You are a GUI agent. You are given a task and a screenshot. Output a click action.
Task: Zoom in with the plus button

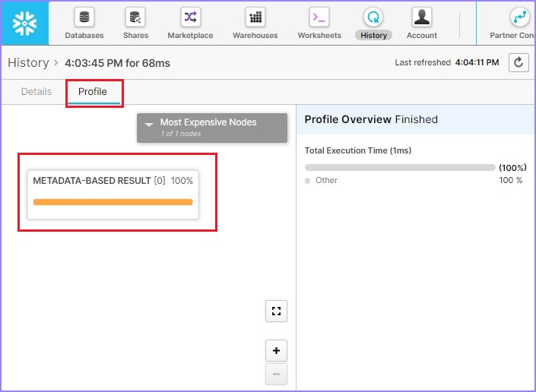[276, 351]
